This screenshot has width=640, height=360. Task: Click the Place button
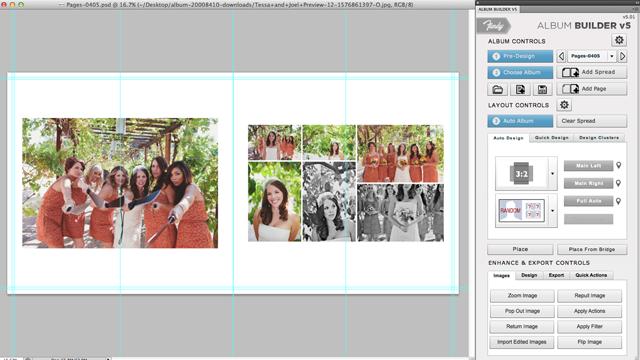tap(520, 249)
